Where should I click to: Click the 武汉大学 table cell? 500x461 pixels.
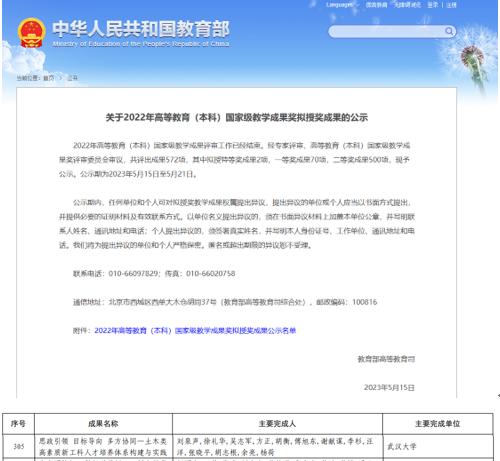[438, 446]
